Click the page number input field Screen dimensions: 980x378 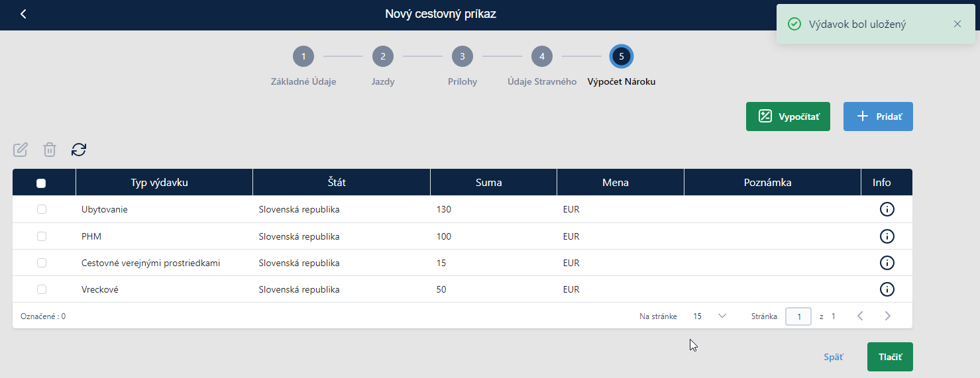point(798,316)
